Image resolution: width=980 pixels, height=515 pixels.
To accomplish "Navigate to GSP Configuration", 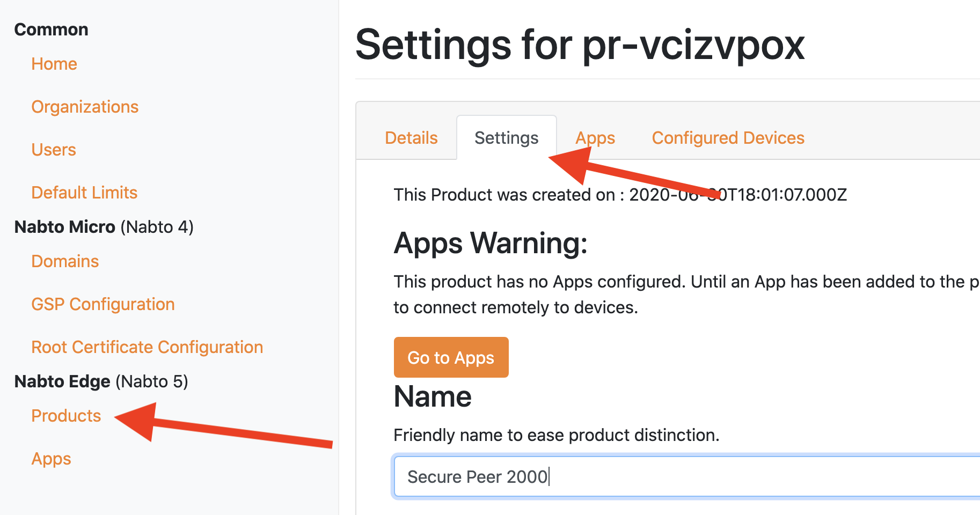I will [103, 304].
